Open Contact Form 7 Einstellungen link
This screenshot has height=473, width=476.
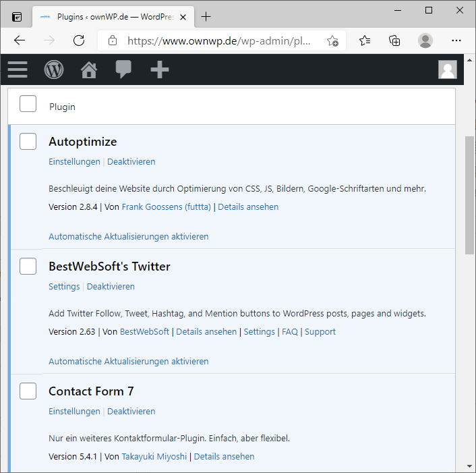[x=74, y=412]
